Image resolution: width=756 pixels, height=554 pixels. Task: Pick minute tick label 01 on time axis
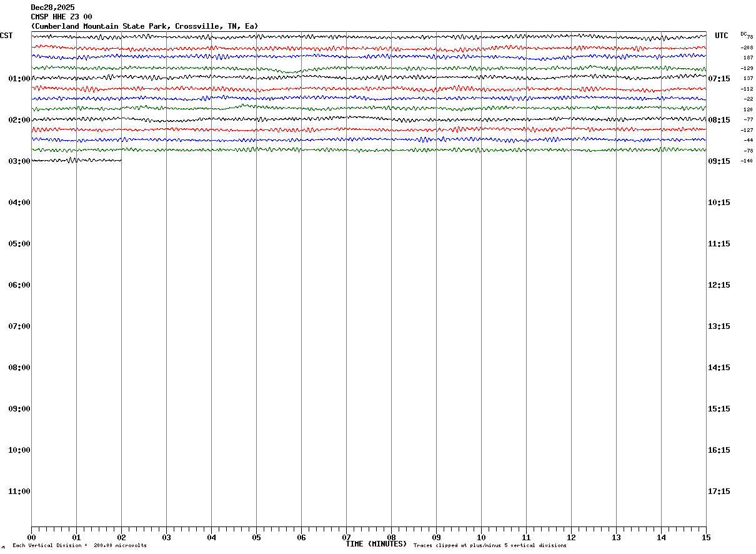(76, 538)
